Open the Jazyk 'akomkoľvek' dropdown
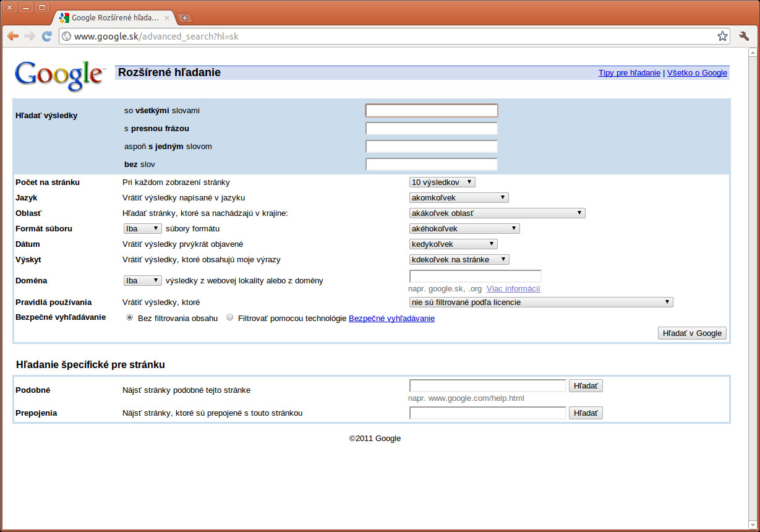The width and height of the screenshot is (760, 532). 459,197
